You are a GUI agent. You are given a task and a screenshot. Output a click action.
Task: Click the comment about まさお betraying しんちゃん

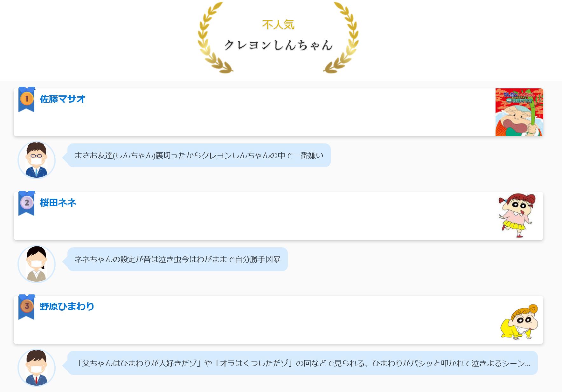tap(199, 155)
